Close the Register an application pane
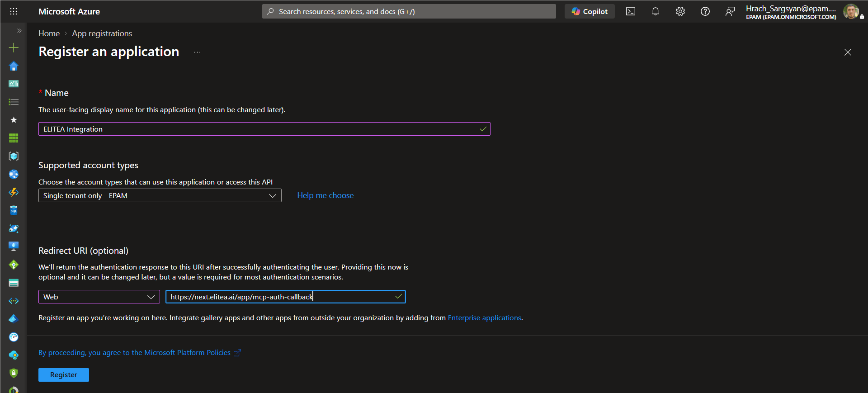Screen dimensions: 868x393 click(848, 52)
